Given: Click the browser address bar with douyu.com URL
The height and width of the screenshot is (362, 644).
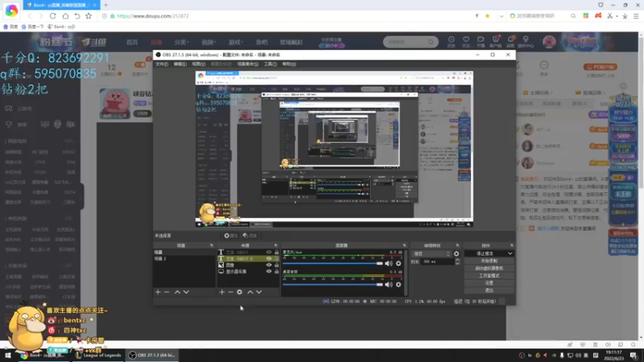Looking at the screenshot, I should tap(287, 16).
